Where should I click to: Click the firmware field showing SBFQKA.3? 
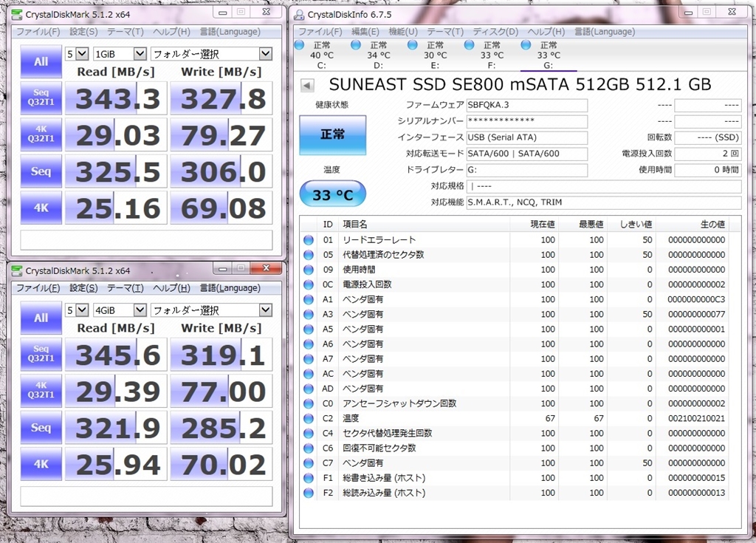(x=527, y=105)
